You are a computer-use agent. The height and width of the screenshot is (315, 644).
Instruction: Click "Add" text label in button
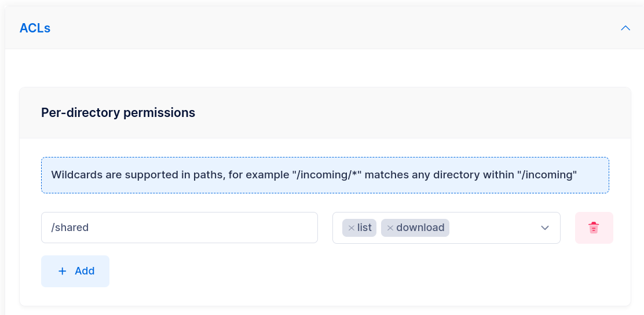[85, 271]
